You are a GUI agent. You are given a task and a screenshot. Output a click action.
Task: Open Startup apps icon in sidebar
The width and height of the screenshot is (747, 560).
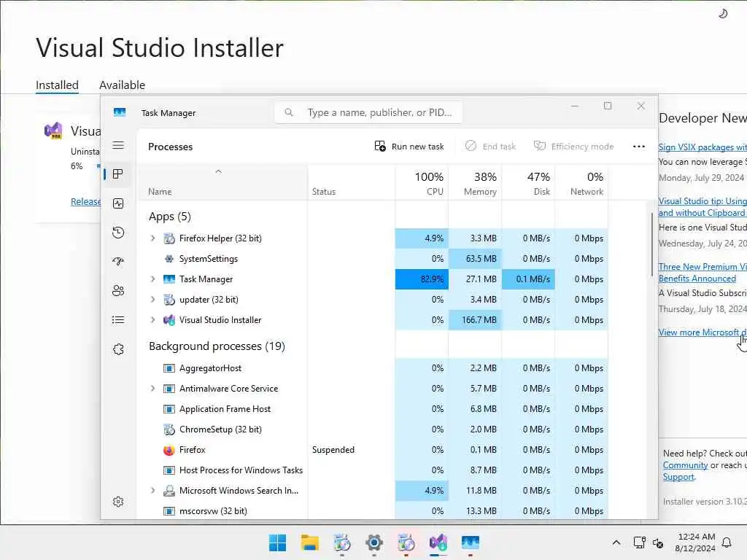click(118, 262)
